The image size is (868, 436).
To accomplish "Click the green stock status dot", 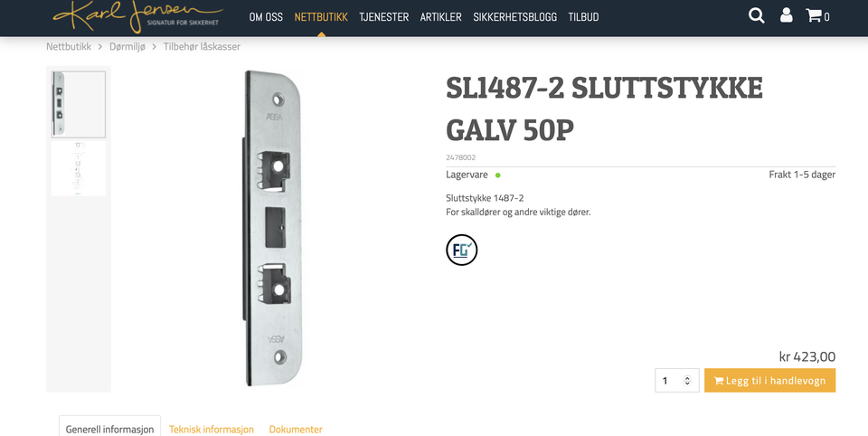I will pyautogui.click(x=497, y=175).
